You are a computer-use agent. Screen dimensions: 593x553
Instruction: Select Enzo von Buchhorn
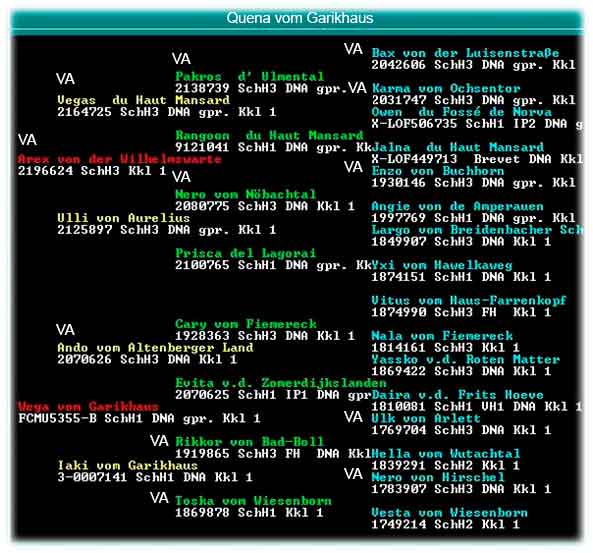(x=438, y=171)
